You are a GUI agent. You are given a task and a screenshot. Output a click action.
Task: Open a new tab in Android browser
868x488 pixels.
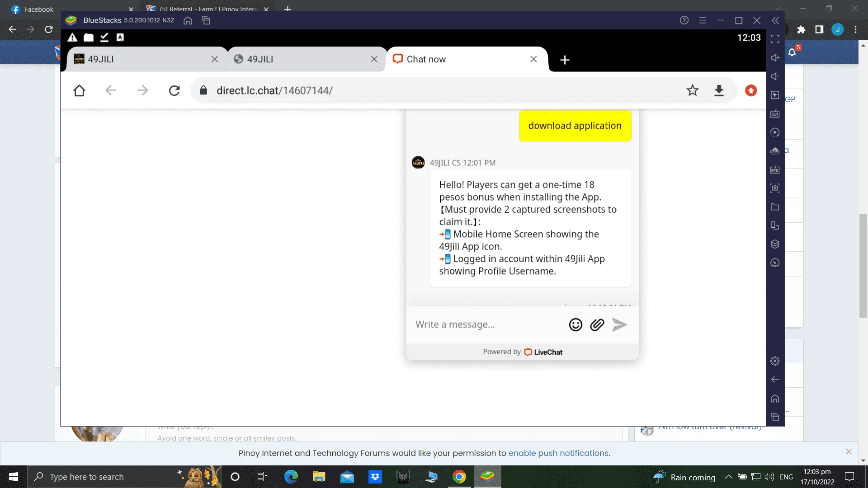565,60
